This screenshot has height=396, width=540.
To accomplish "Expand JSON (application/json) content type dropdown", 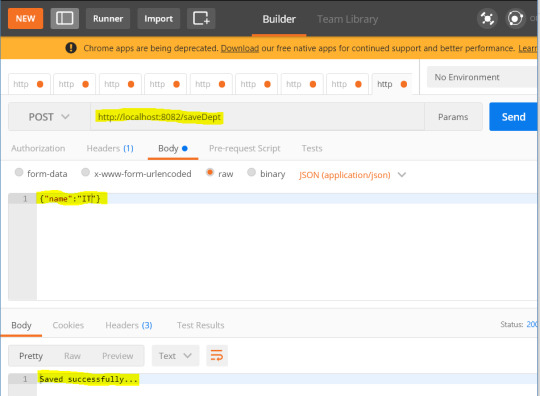I will tap(353, 175).
